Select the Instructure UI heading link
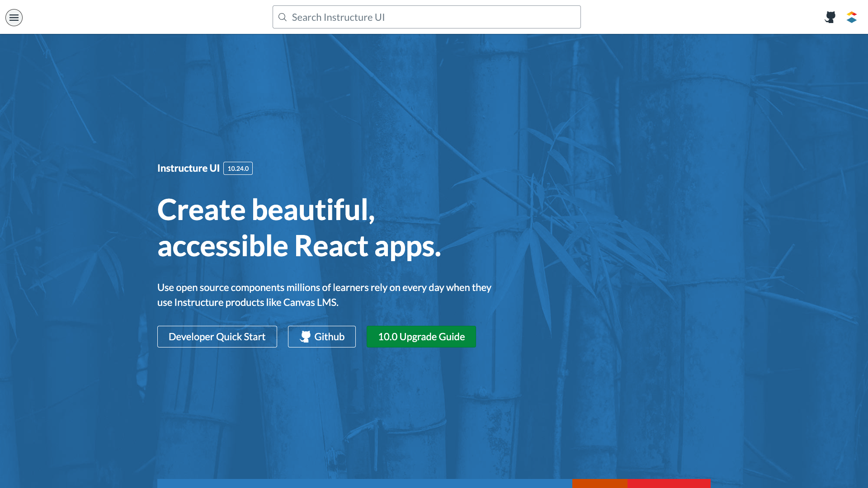 [189, 168]
